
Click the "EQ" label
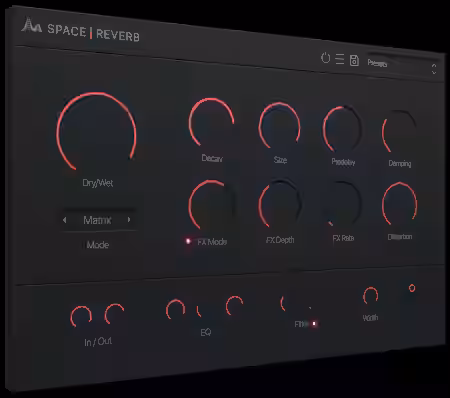[x=206, y=332]
